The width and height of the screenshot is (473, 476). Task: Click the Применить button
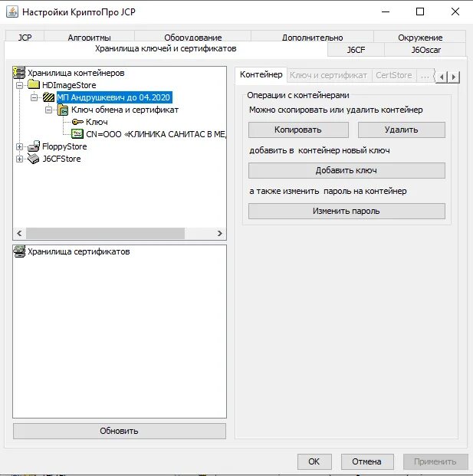tap(435, 461)
